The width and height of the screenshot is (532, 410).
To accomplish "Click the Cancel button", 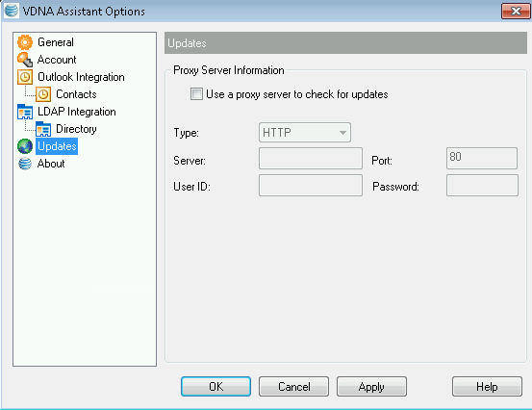I will (293, 386).
